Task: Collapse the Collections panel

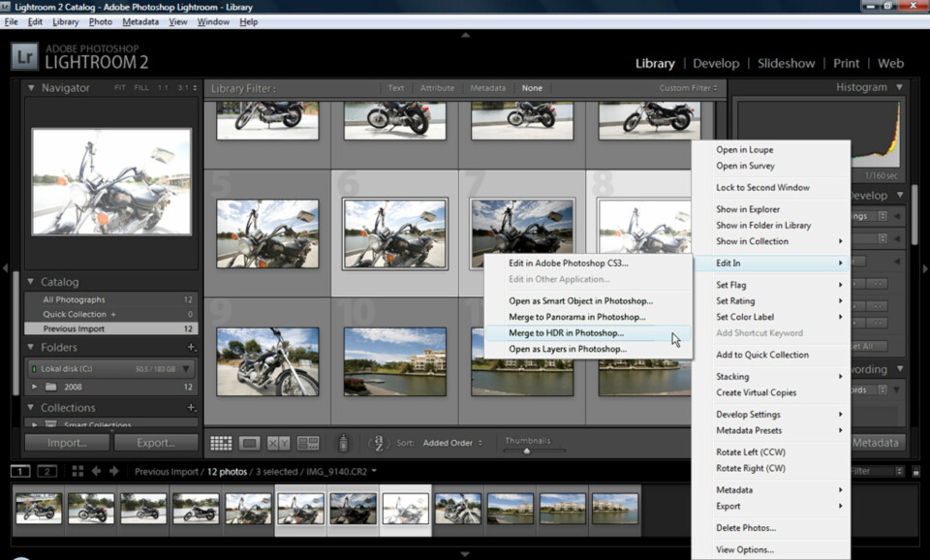Action: (31, 408)
